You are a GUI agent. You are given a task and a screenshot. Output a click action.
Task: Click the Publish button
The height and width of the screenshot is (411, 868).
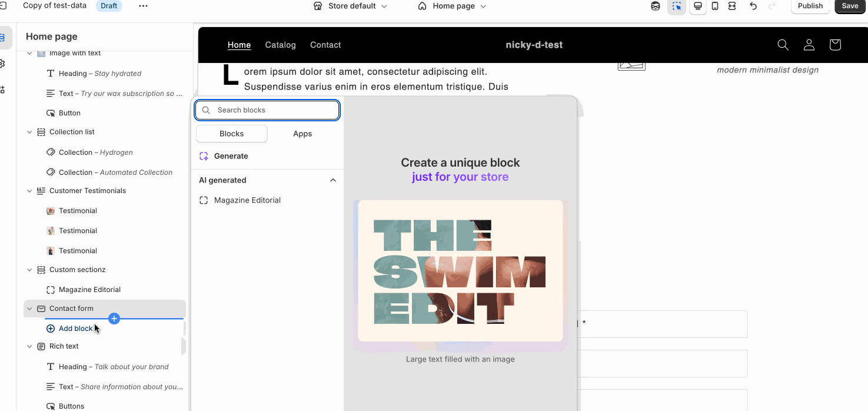810,6
